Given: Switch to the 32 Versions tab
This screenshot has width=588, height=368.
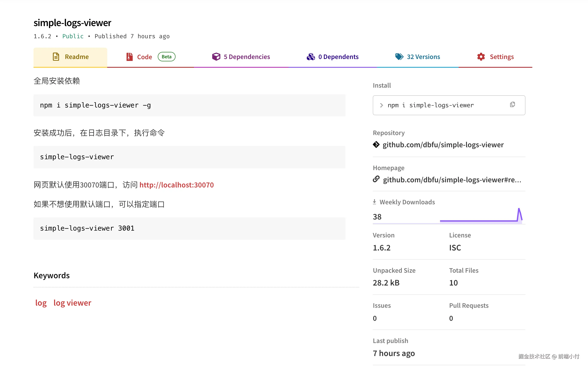Looking at the screenshot, I should click(423, 57).
